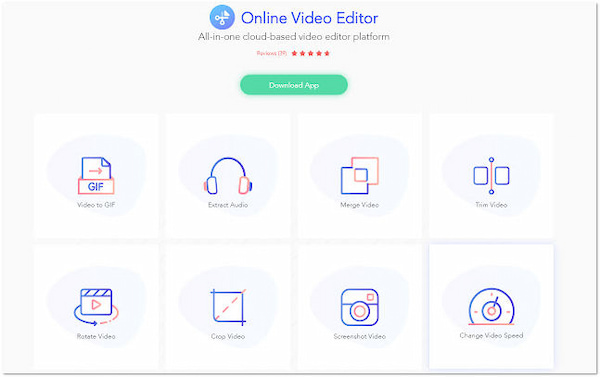The height and width of the screenshot is (377, 600).
Task: Click the 'Screenshot Video' label
Action: coord(359,336)
